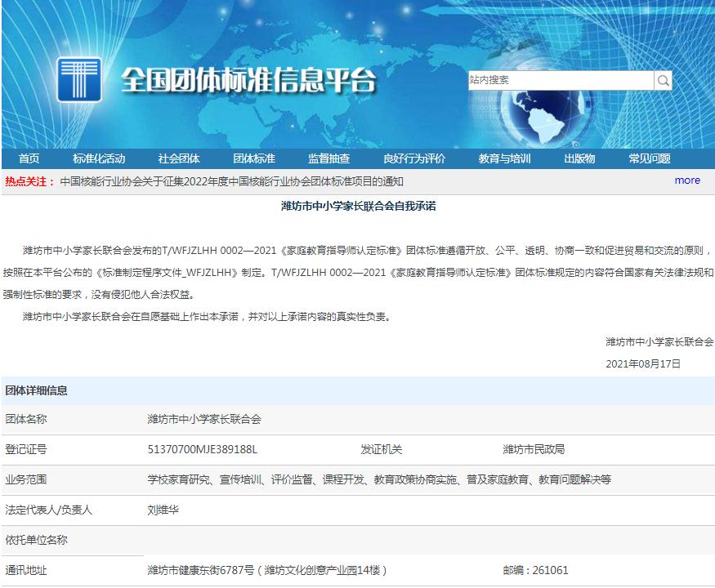Open the 监督抽查 menu item

point(328,158)
